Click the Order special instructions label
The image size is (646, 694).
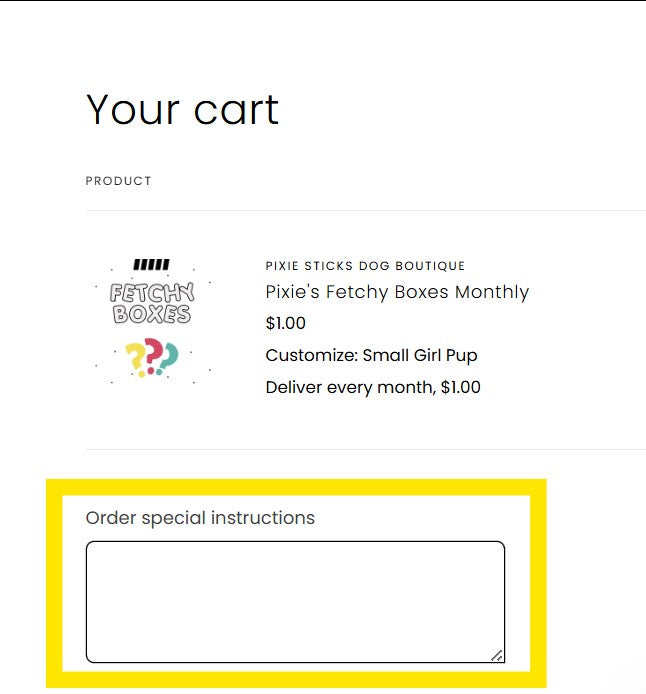[200, 518]
